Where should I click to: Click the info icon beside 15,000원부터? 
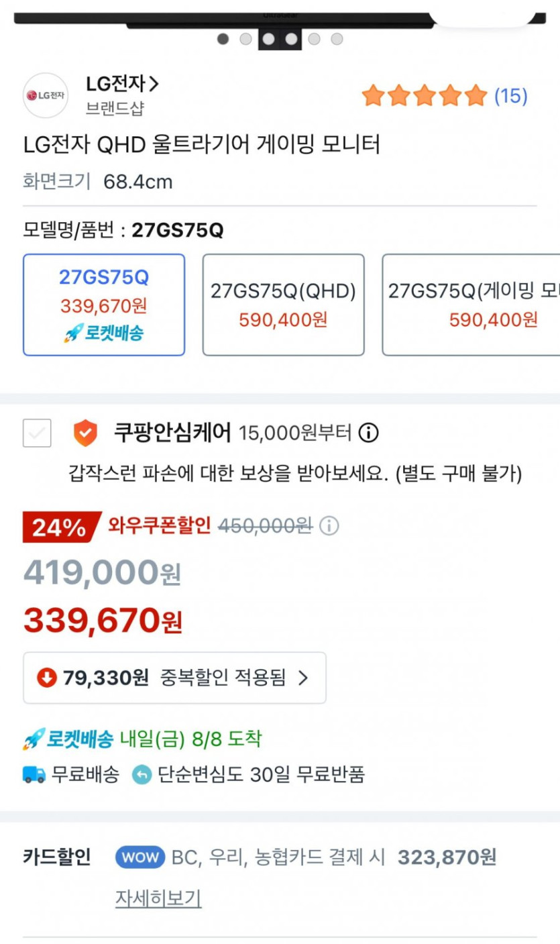click(x=368, y=433)
